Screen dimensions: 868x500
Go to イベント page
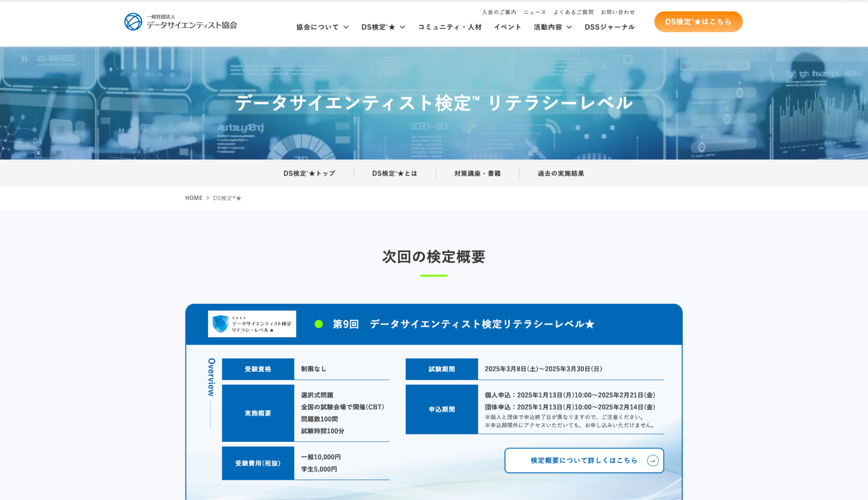point(507,27)
